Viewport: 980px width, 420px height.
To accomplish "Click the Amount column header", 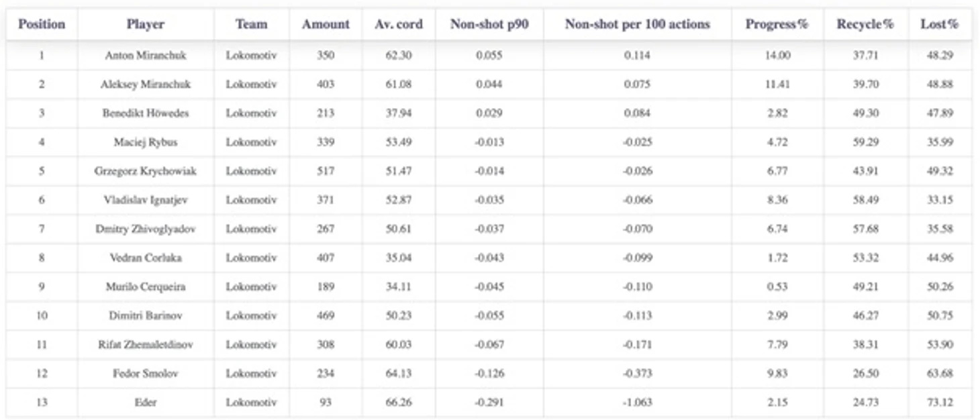I will click(326, 25).
